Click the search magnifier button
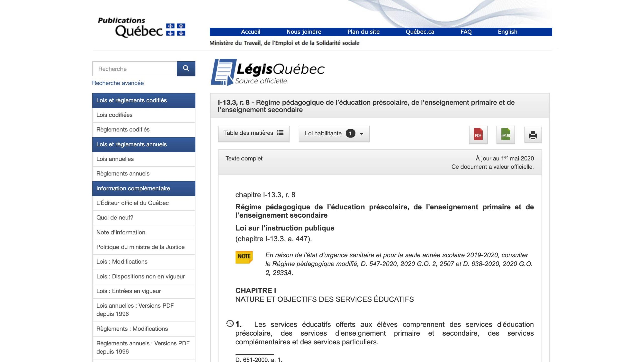Image resolution: width=644 pixels, height=362 pixels. (x=186, y=69)
